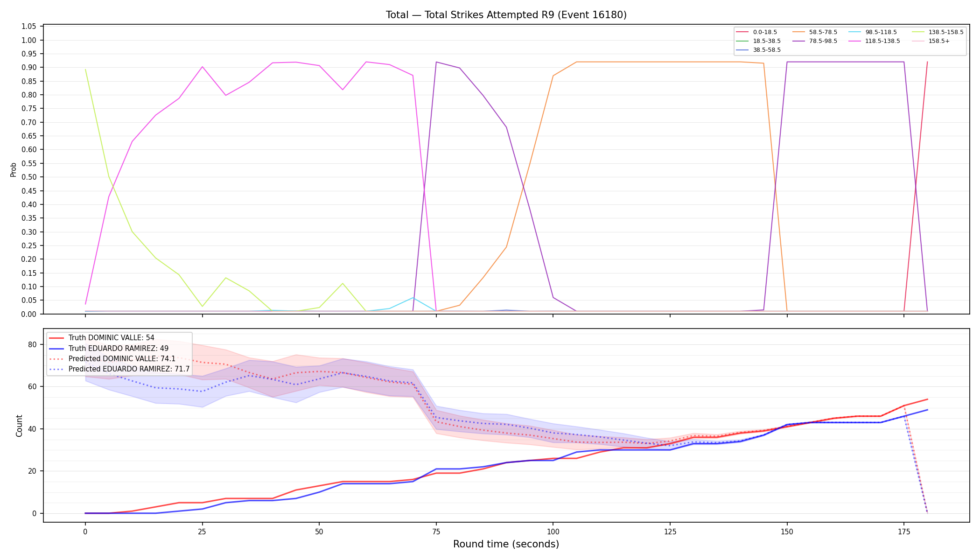Click the 0.90 tick on Prob axis
Image resolution: width=980 pixels, height=560 pixels.
click(29, 68)
